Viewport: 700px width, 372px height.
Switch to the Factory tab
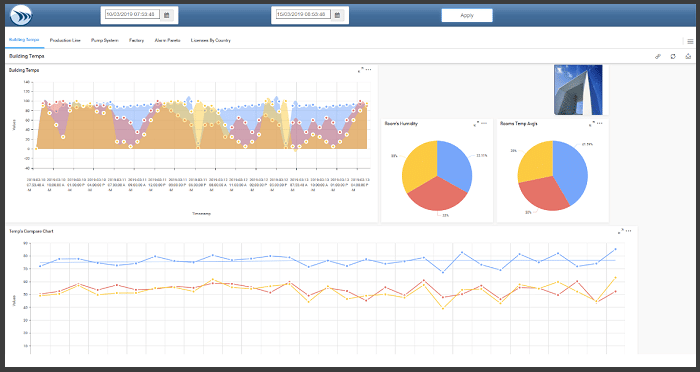(x=137, y=40)
